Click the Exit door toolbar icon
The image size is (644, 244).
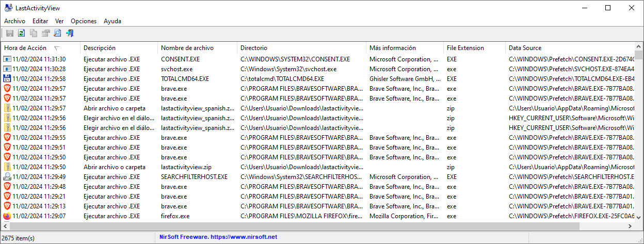pos(70,34)
